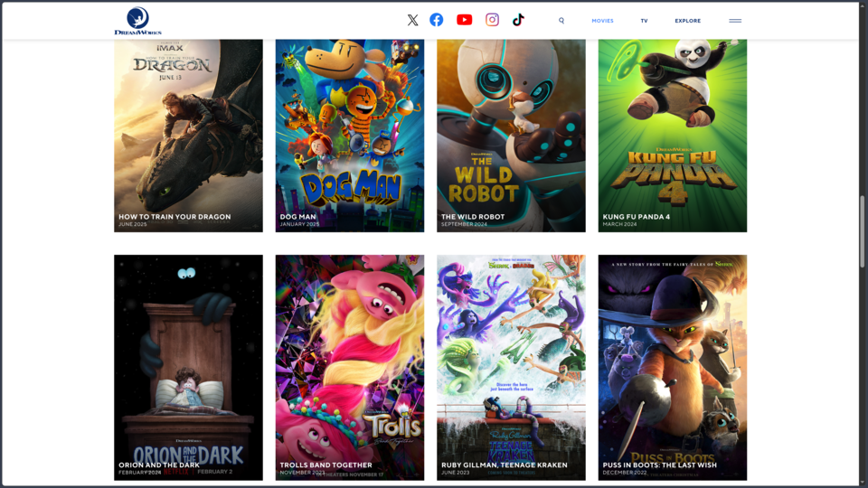This screenshot has height=488, width=868.
Task: Click 'ORION AND THE DARK' title caption
Action: [159, 465]
